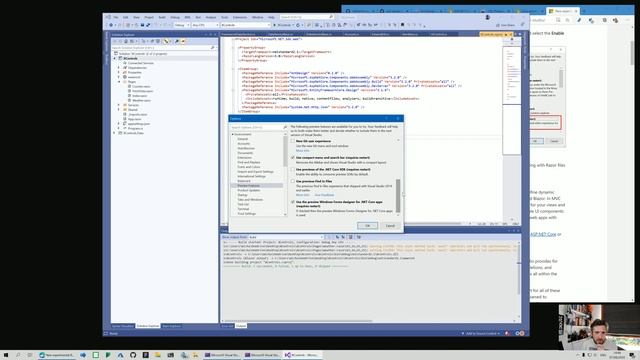Click 'ASP.NET Core' link in browser window
Viewport: 640px width, 360px height.
click(543, 234)
